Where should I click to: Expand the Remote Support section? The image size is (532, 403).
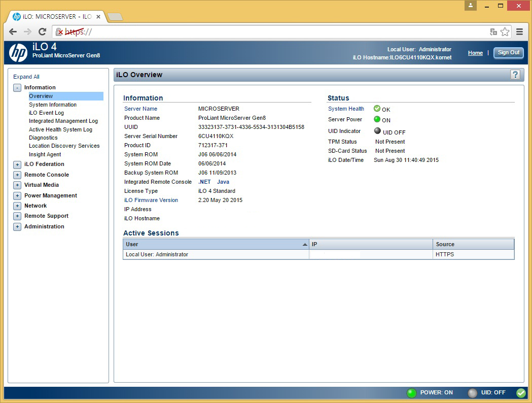click(x=17, y=216)
